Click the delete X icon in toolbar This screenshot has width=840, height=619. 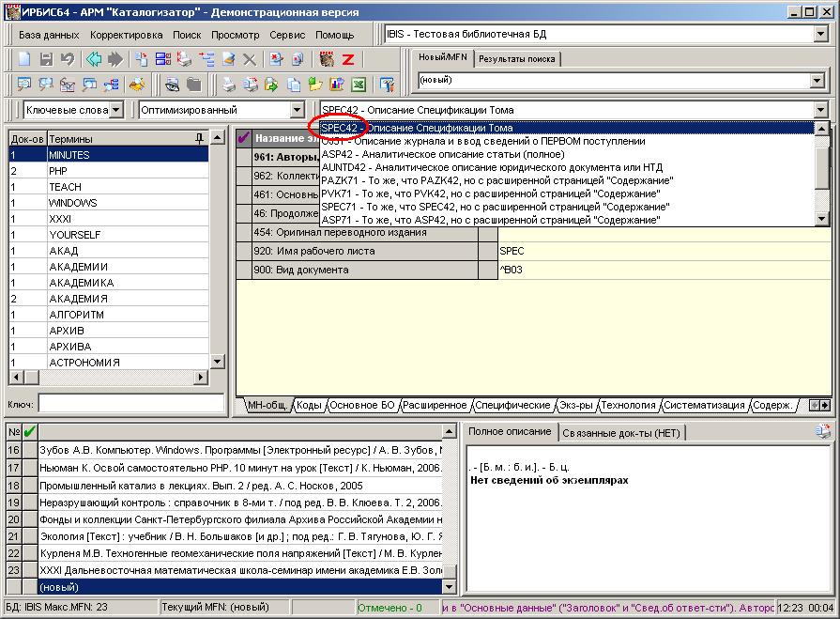pos(250,59)
